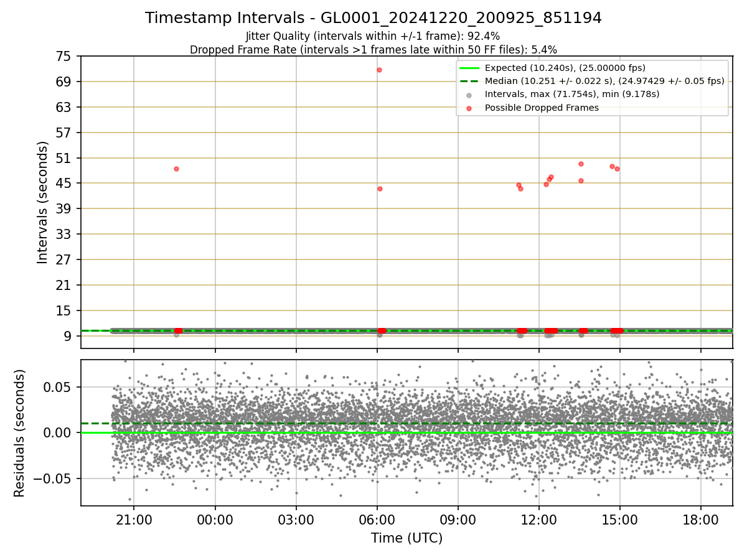Click legend entry "Expected (10.240s), (25.00000 fps)"
The width and height of the screenshot is (747, 560).
click(x=565, y=68)
